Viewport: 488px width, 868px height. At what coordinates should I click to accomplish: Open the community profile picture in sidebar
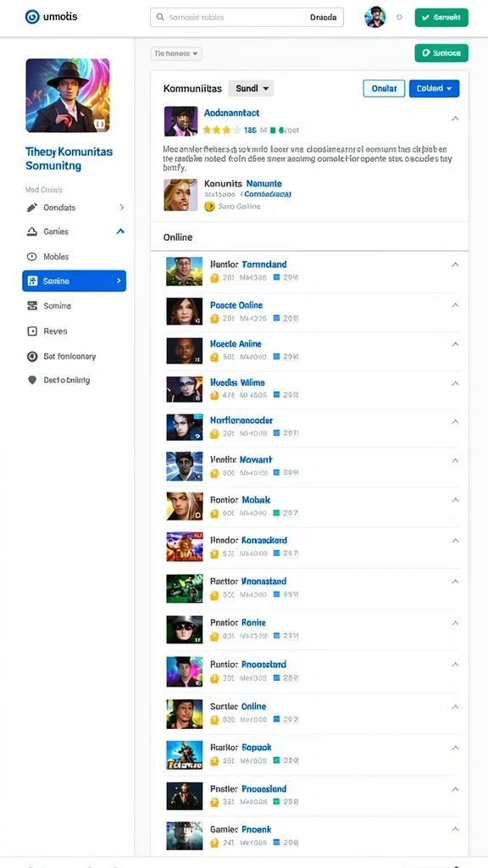tap(68, 95)
